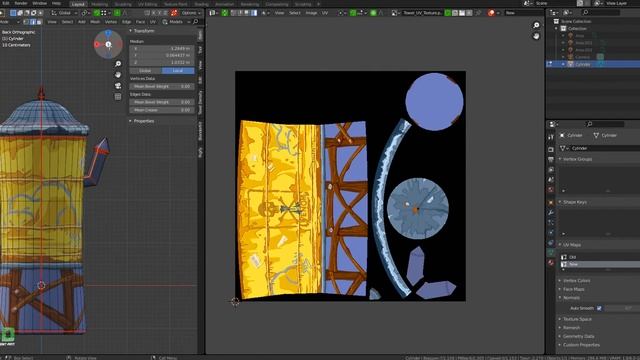Expand the Geometry Data panel

point(576,336)
